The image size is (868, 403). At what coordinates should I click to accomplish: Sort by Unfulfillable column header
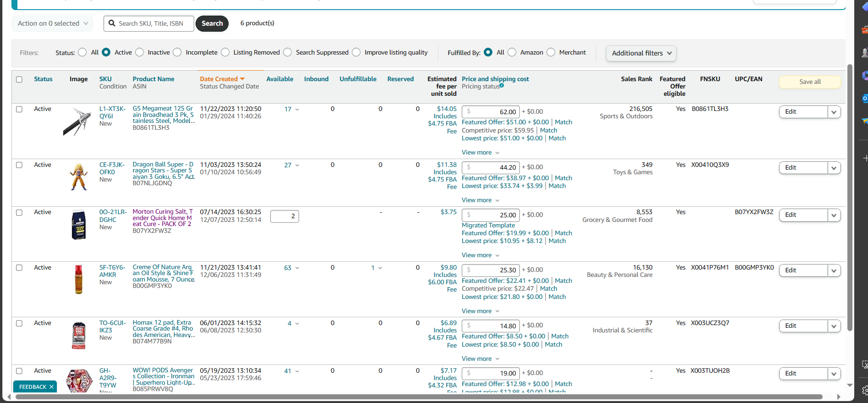(x=358, y=79)
